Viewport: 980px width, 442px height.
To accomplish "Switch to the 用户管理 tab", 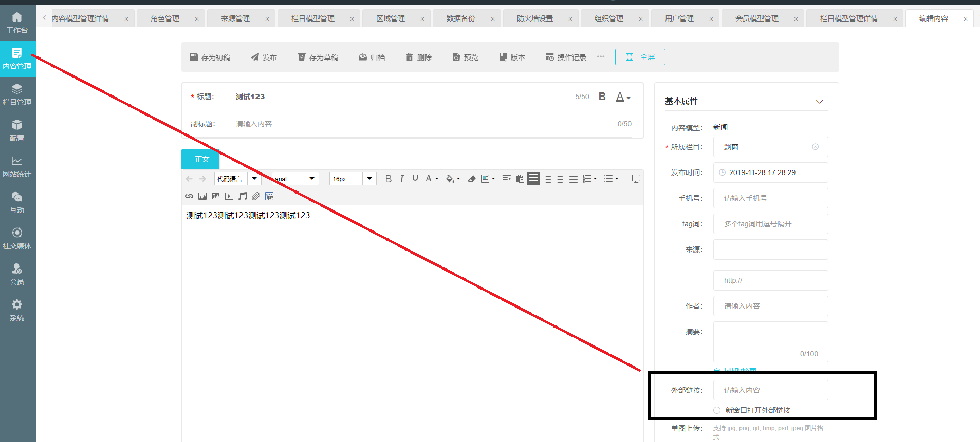I will click(679, 18).
